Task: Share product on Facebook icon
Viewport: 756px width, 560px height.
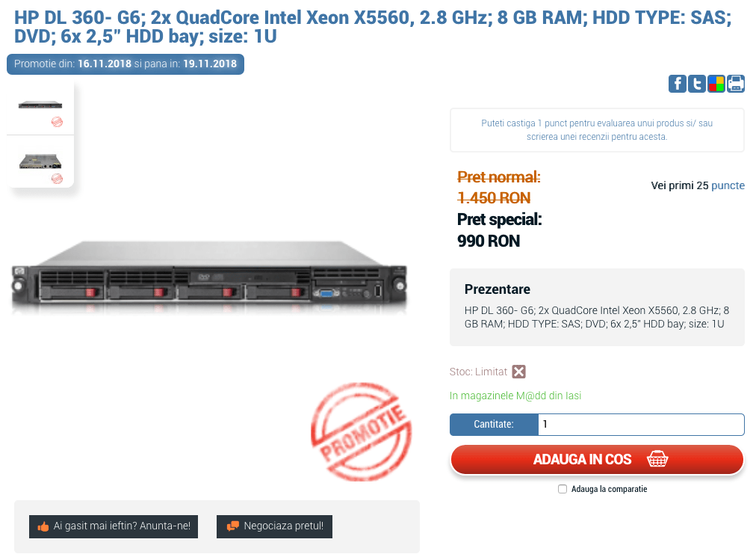Action: click(x=677, y=84)
